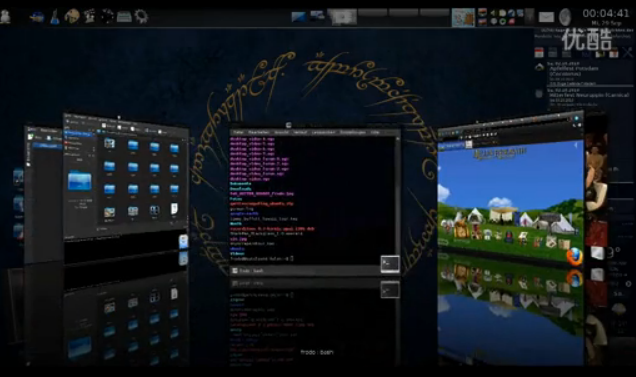The width and height of the screenshot is (636, 377).
Task: Open the envelope mail icon near the clock
Action: coord(546,17)
